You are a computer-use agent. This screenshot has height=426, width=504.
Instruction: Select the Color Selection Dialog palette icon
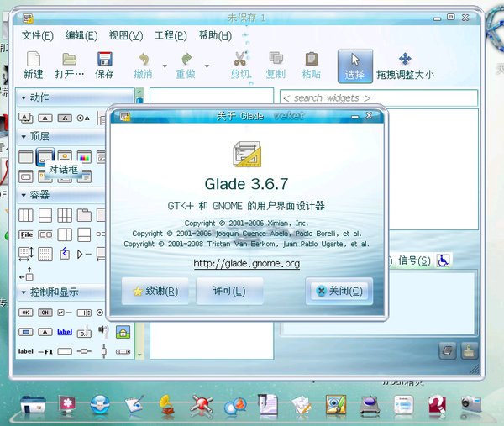(x=84, y=157)
